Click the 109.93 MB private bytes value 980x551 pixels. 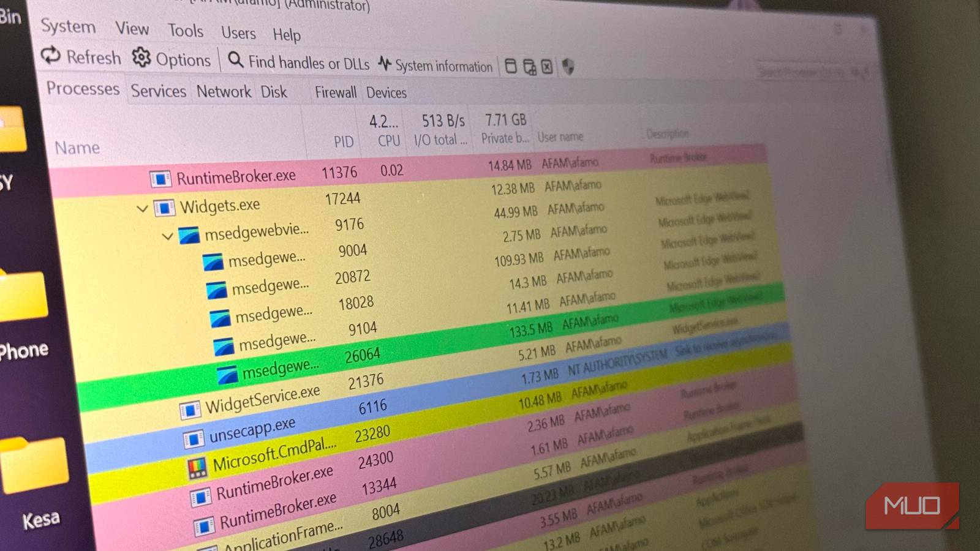[x=519, y=260]
